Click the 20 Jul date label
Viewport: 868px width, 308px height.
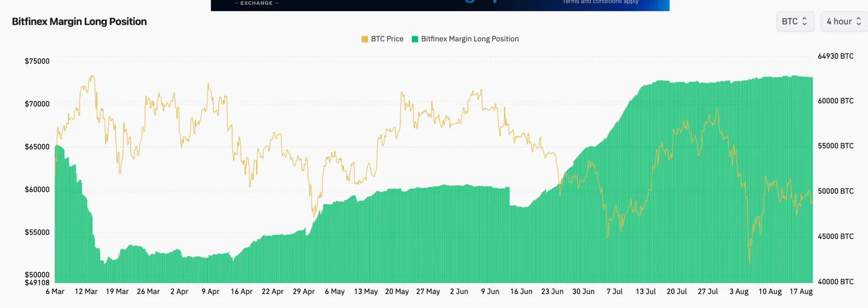pos(677,292)
